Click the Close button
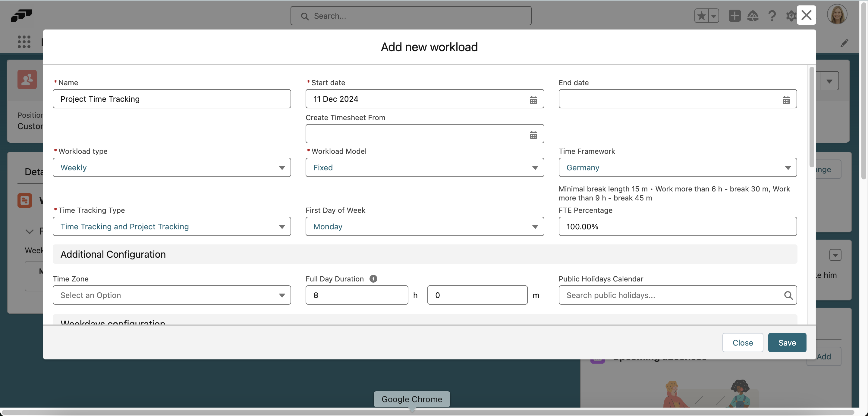This screenshot has height=416, width=868. [x=743, y=342]
